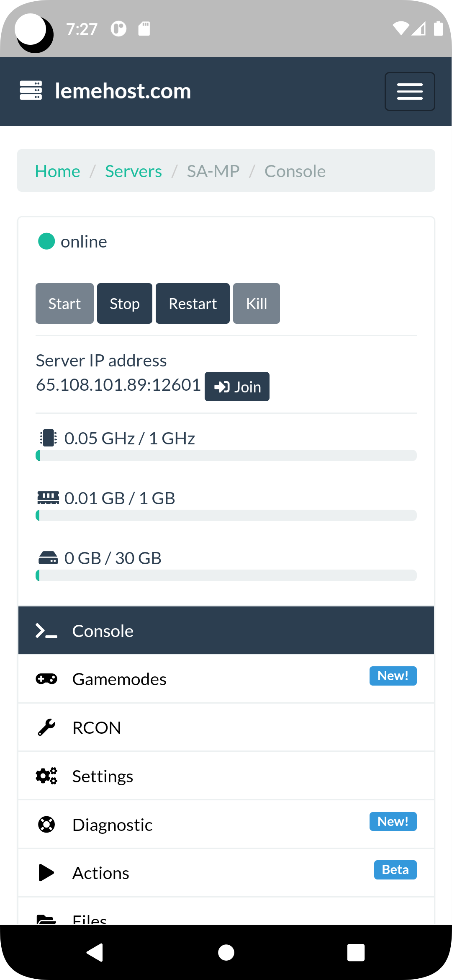Click the New! badge on Diagnostic
452x980 pixels.
393,822
